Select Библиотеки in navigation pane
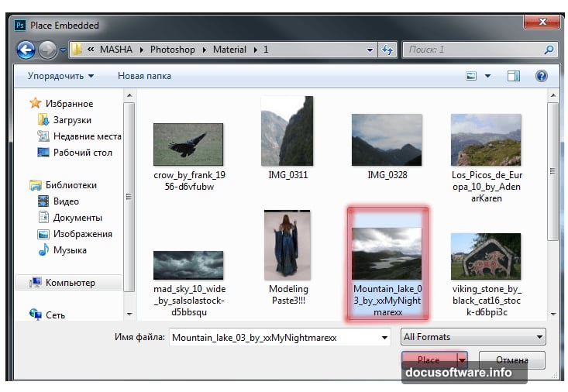The image size is (568, 392). [x=71, y=185]
